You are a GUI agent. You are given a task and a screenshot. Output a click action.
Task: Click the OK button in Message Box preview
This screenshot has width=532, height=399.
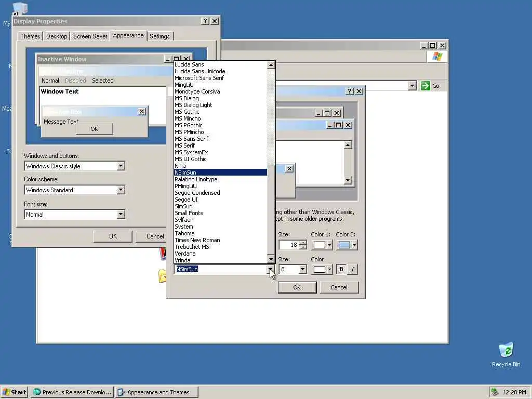(x=95, y=129)
